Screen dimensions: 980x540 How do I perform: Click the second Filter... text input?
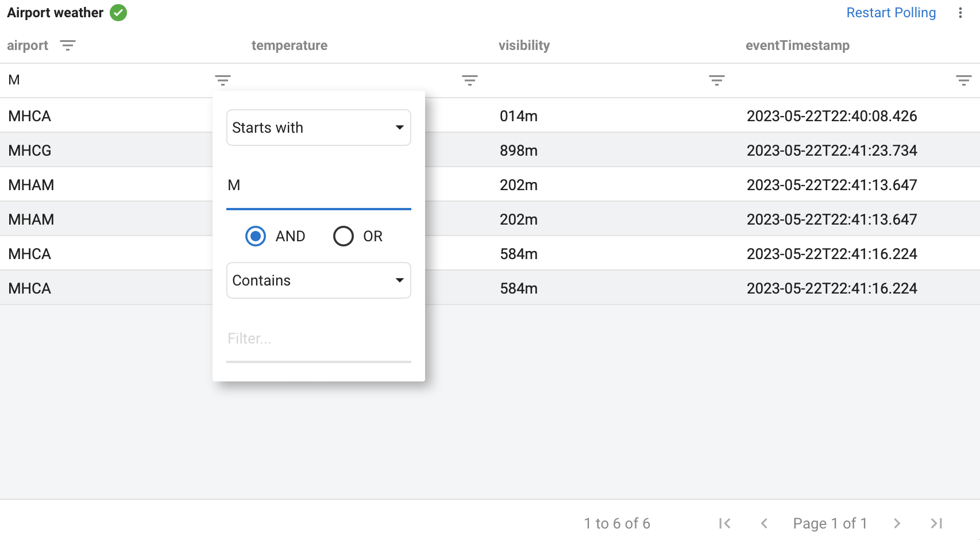coord(319,339)
